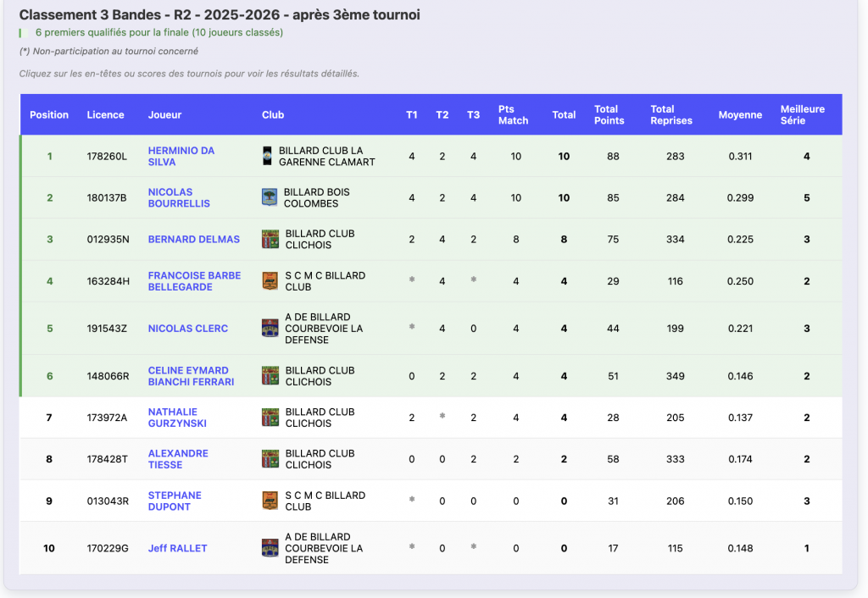The height and width of the screenshot is (598, 868).
Task: Click the Meilleure Série column header
Action: point(802,115)
